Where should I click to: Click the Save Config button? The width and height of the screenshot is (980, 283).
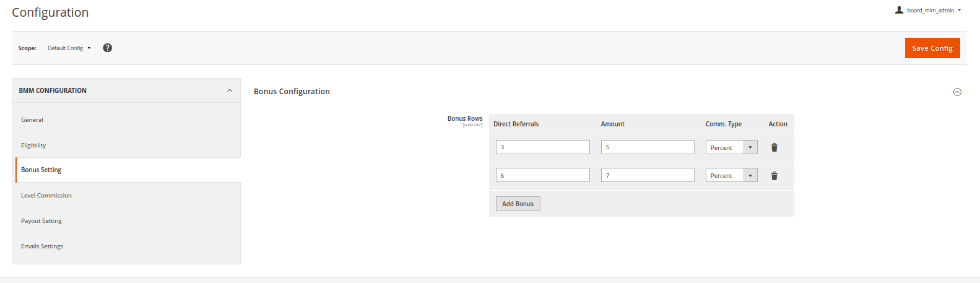coord(932,48)
